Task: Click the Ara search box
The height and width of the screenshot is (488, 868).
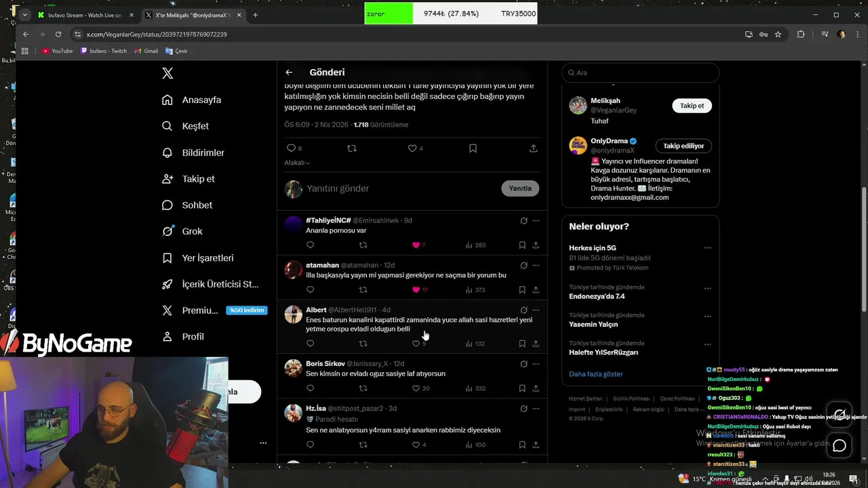Action: (x=640, y=73)
